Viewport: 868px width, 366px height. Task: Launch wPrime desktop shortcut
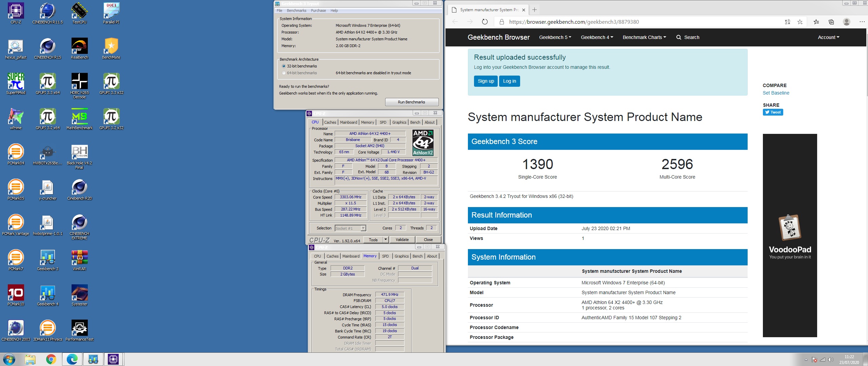tap(16, 119)
